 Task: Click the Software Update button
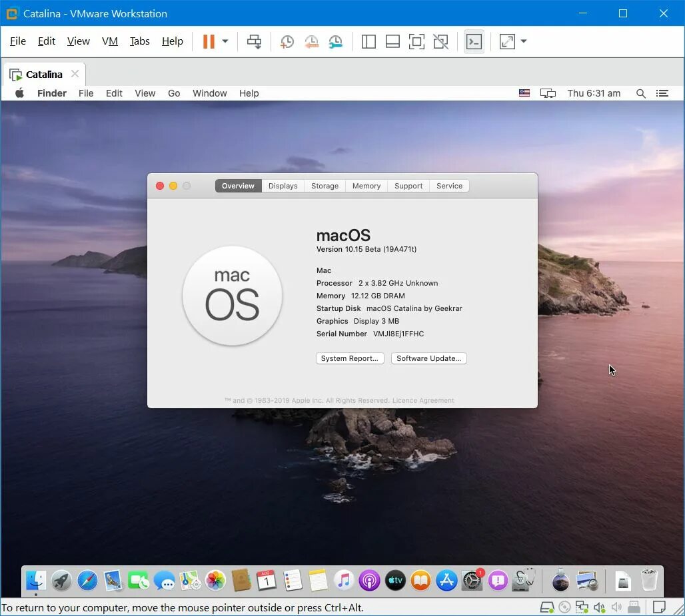(x=429, y=358)
